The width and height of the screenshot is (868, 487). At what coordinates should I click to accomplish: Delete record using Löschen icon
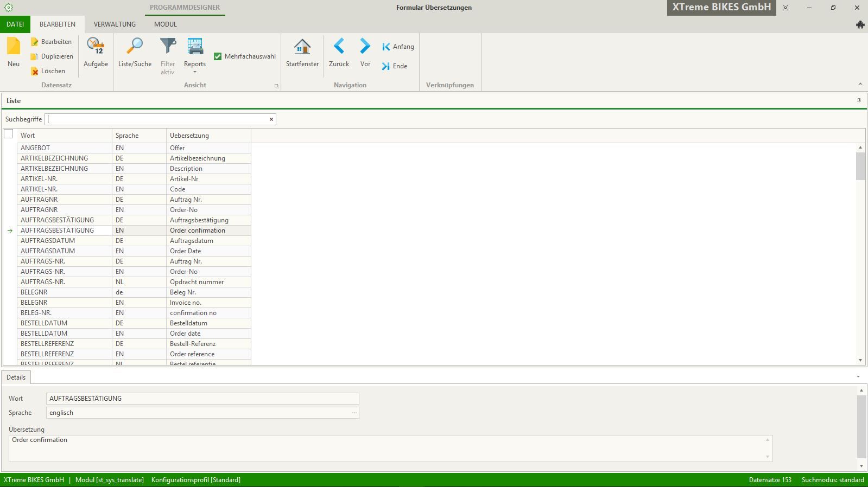click(x=35, y=71)
